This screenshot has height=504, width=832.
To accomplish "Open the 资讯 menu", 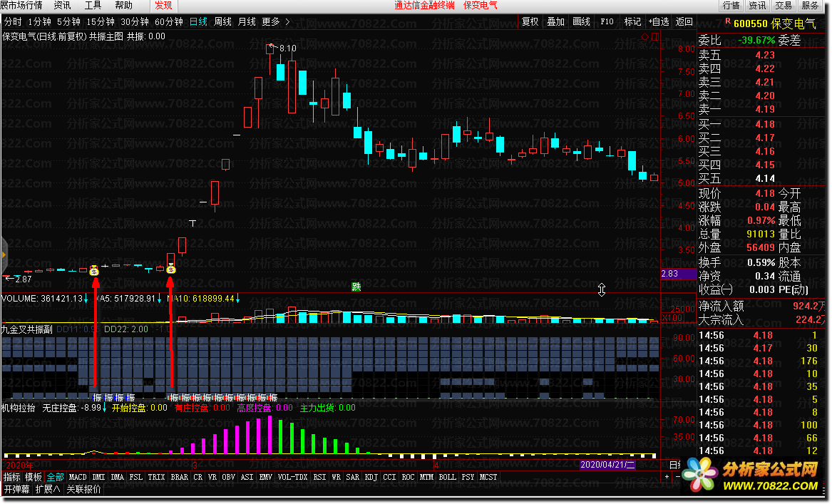I will pos(62,5).
